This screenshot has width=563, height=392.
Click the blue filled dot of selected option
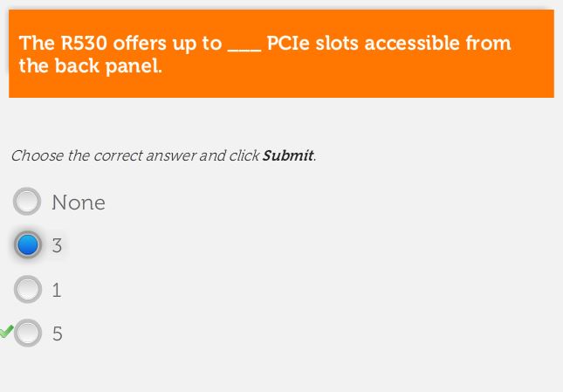click(x=27, y=244)
